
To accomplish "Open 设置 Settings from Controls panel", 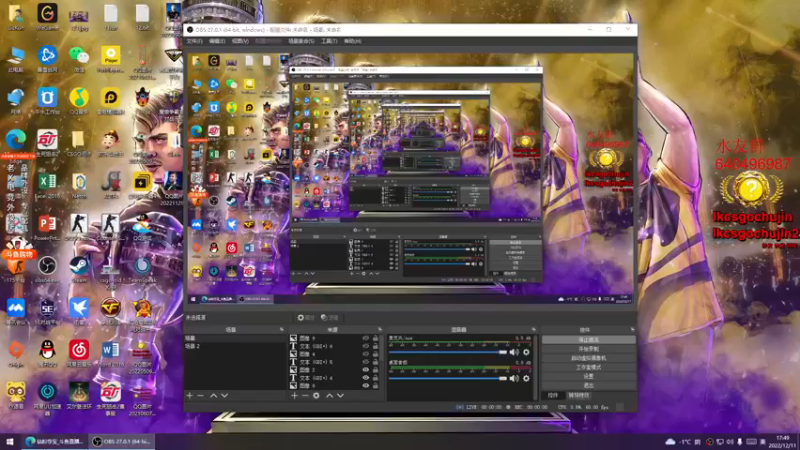I will click(x=589, y=377).
